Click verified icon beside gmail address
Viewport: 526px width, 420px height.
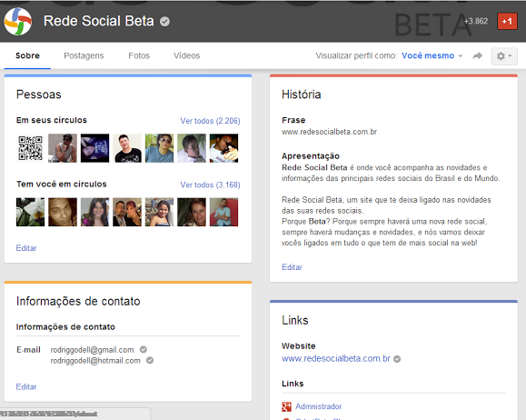tap(144, 349)
